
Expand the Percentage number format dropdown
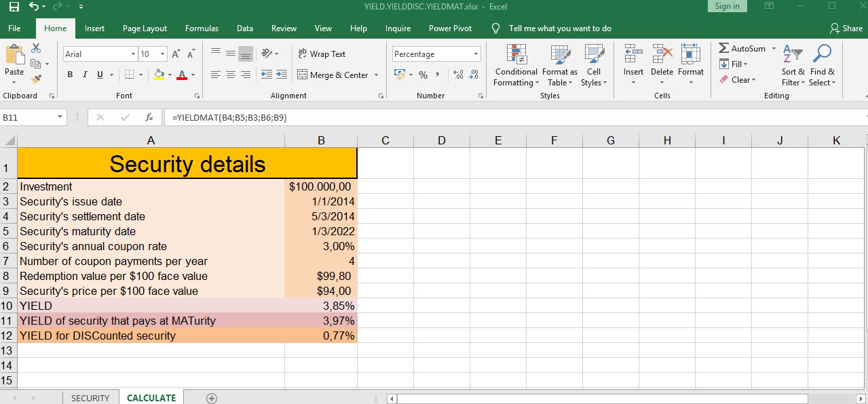click(x=476, y=54)
